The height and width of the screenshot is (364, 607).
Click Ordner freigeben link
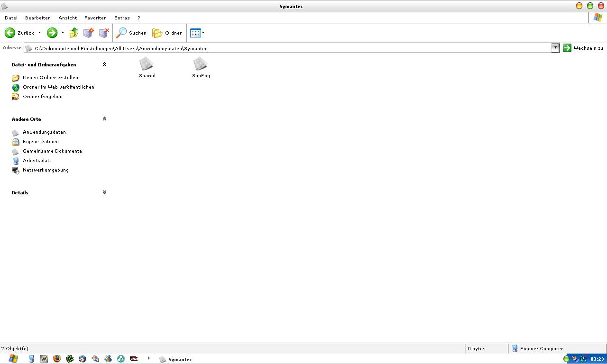pyautogui.click(x=43, y=96)
